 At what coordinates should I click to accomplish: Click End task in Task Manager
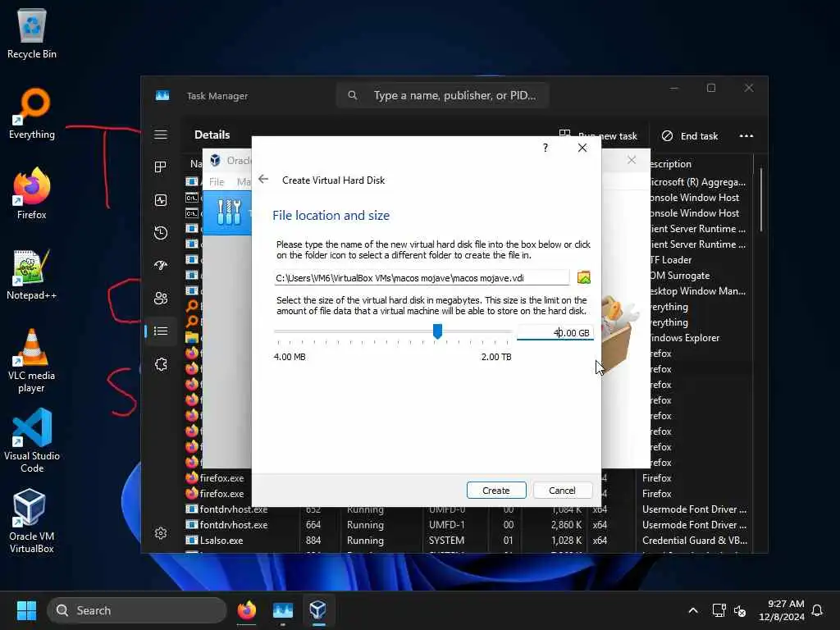click(690, 136)
